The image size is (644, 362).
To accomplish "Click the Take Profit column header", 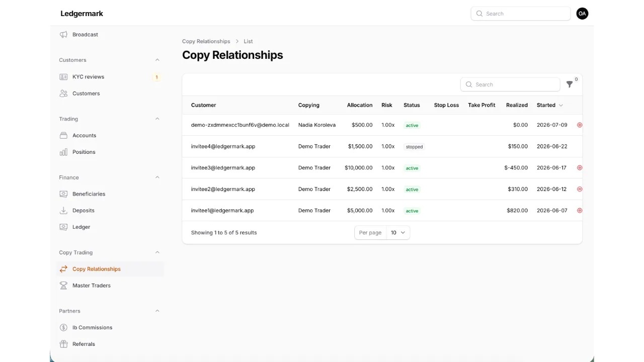I will tap(481, 105).
